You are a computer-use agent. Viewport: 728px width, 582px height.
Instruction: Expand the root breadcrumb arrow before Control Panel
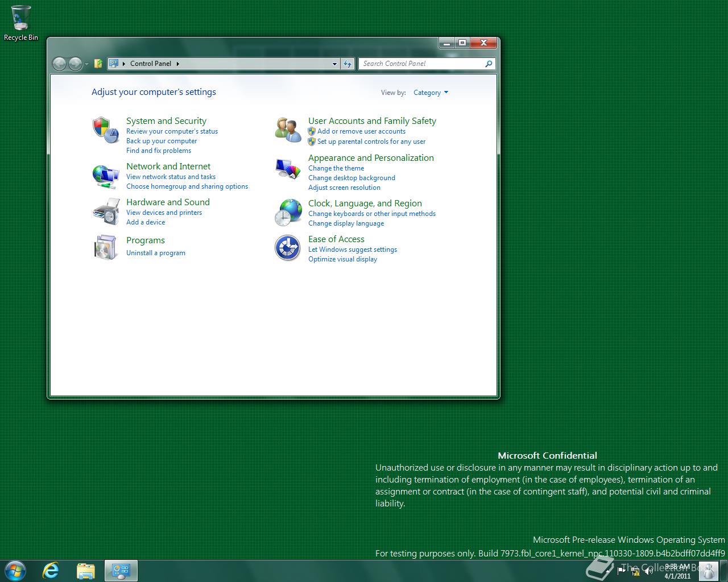pyautogui.click(x=124, y=64)
